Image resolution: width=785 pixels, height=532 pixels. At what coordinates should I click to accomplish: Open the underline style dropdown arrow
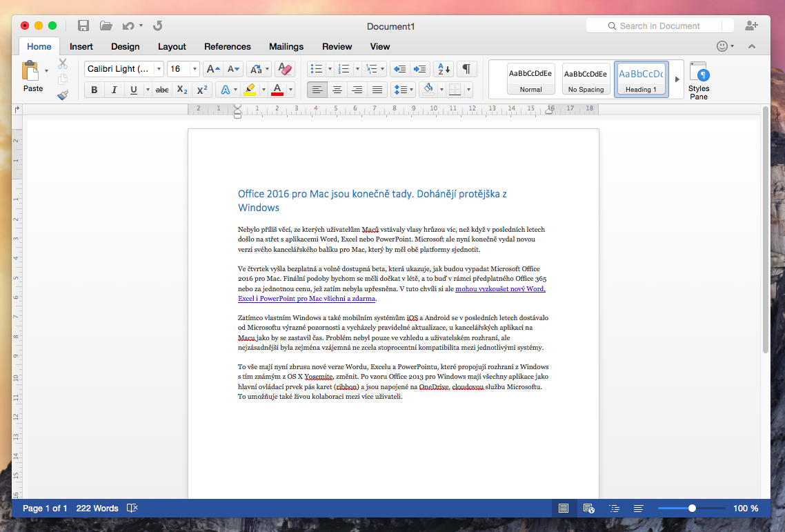(x=148, y=90)
